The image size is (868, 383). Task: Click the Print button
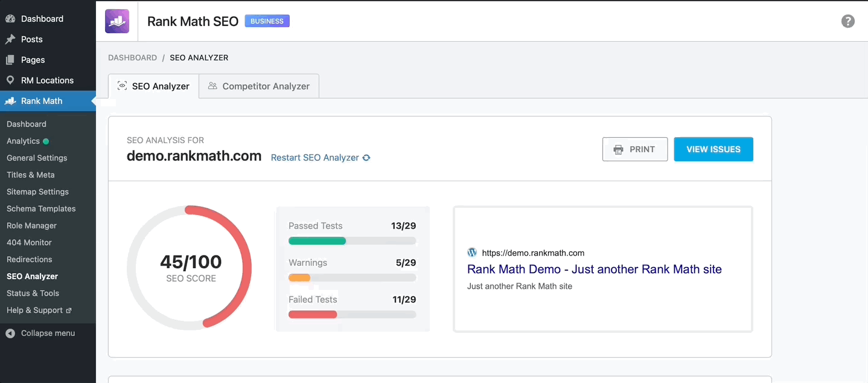pos(635,149)
